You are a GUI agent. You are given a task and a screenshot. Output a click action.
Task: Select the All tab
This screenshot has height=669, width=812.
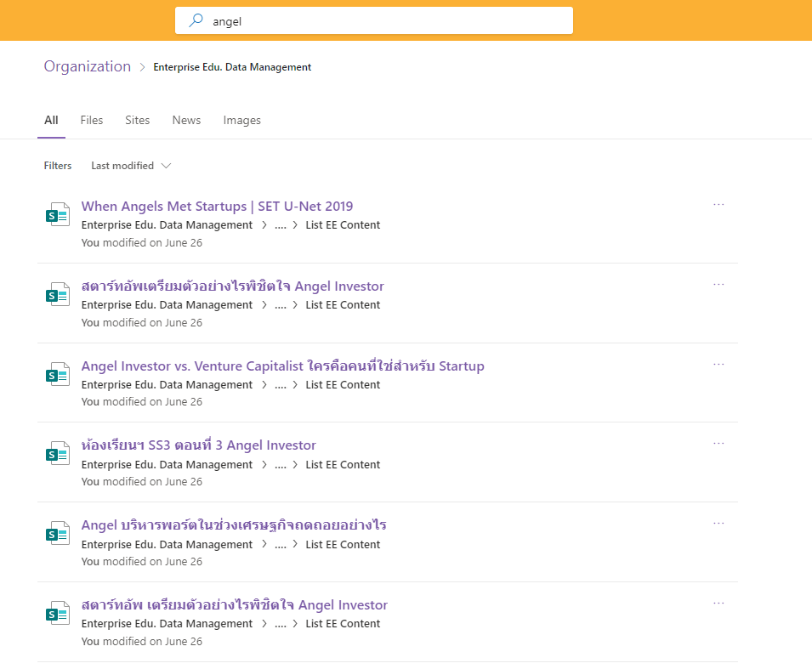51,120
